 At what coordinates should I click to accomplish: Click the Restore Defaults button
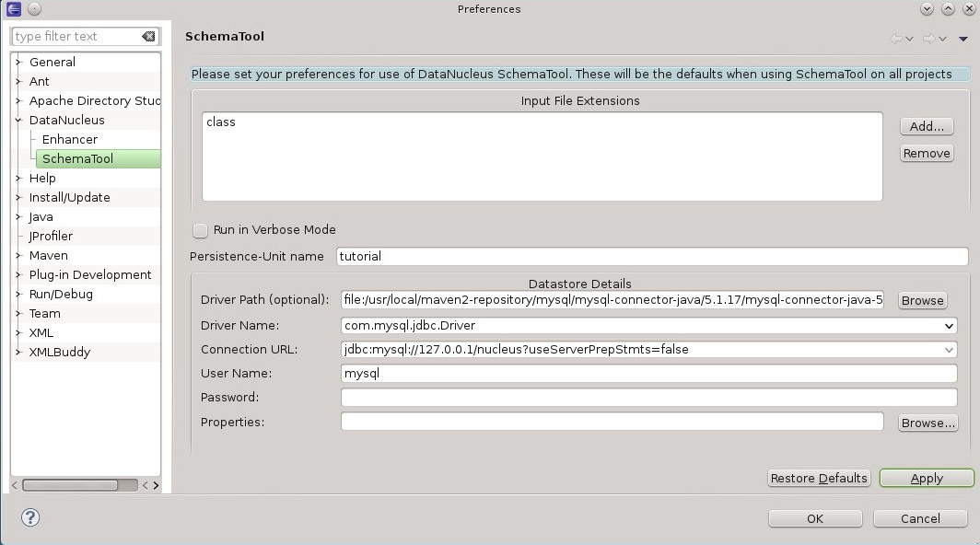[819, 479]
